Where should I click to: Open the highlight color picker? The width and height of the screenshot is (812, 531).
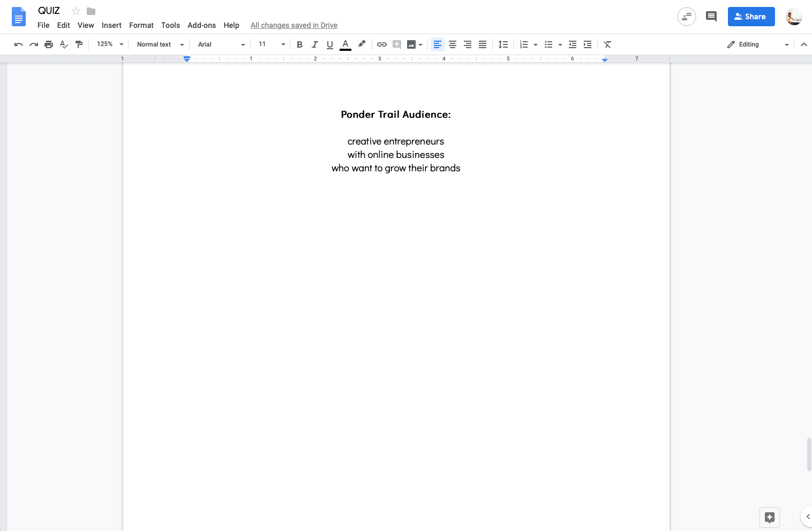tap(362, 44)
